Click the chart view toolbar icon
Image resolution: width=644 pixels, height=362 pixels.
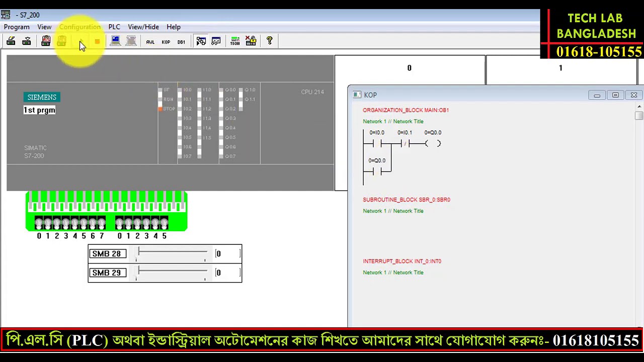[x=216, y=41]
